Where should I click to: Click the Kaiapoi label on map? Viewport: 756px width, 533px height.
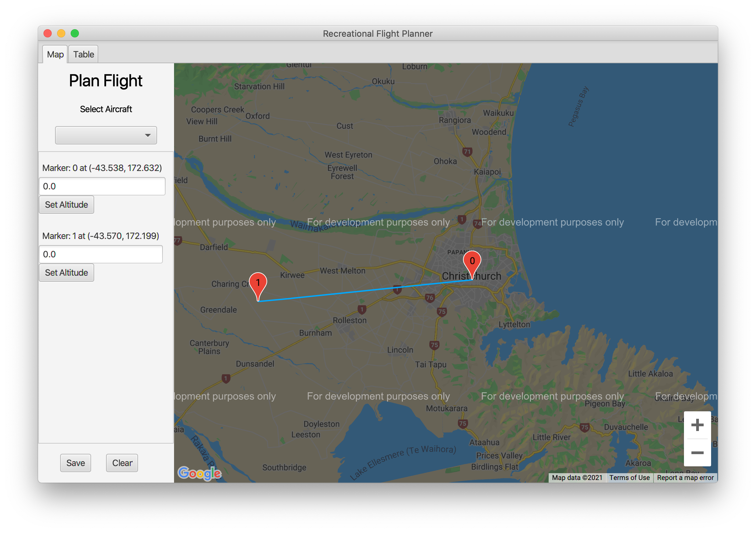coord(487,172)
